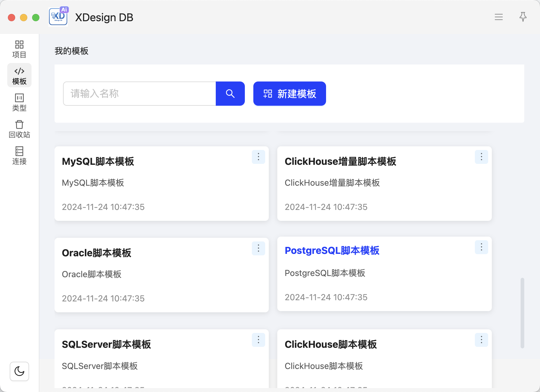The width and height of the screenshot is (540, 392).
Task: Toggle dark mode with the moon button
Action: coord(19,371)
